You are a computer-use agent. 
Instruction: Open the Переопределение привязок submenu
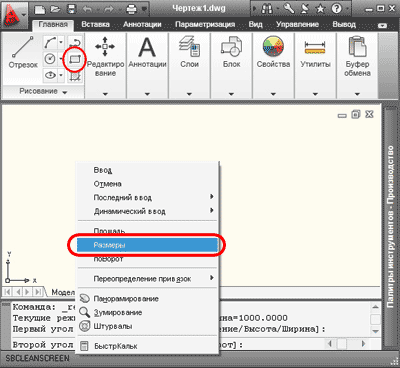coord(147,279)
